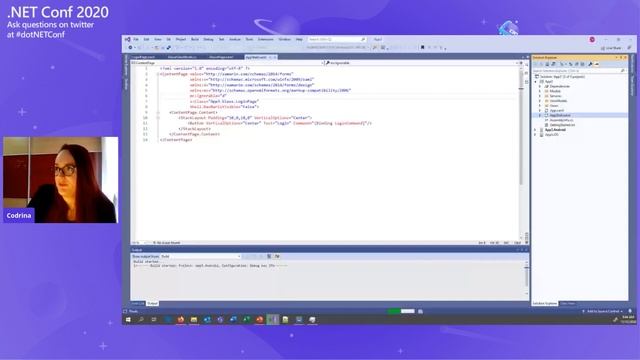Switch to the Output tab
640x360 pixels.
[152, 304]
